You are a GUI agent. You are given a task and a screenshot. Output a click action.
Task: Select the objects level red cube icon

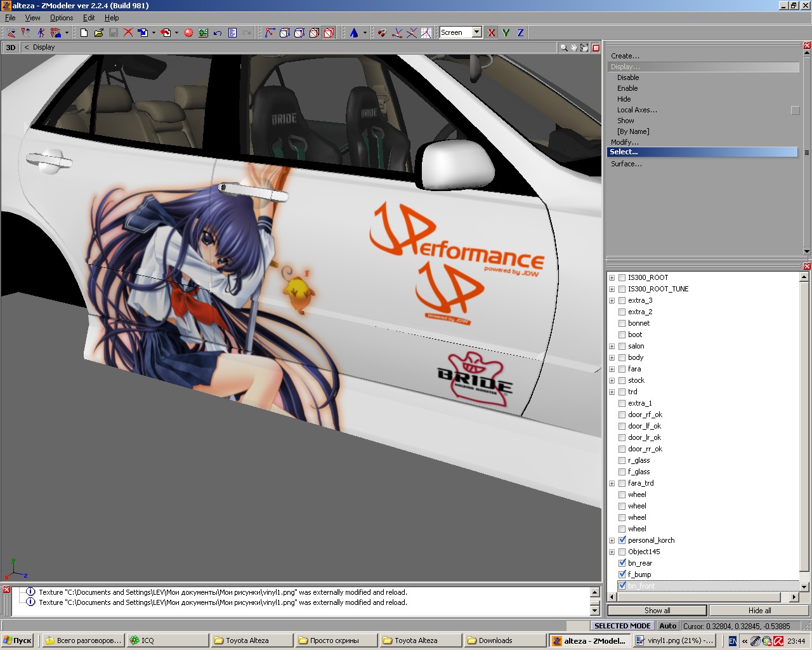329,32
